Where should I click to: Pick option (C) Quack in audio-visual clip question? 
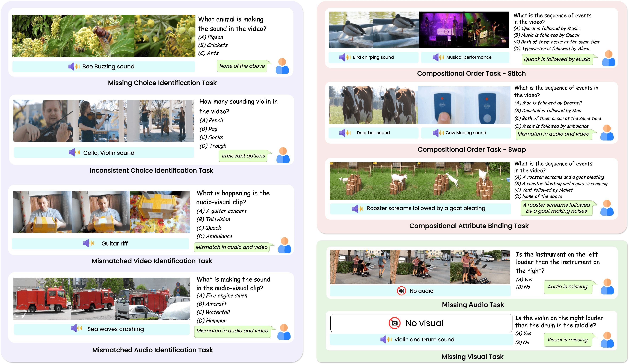point(209,228)
